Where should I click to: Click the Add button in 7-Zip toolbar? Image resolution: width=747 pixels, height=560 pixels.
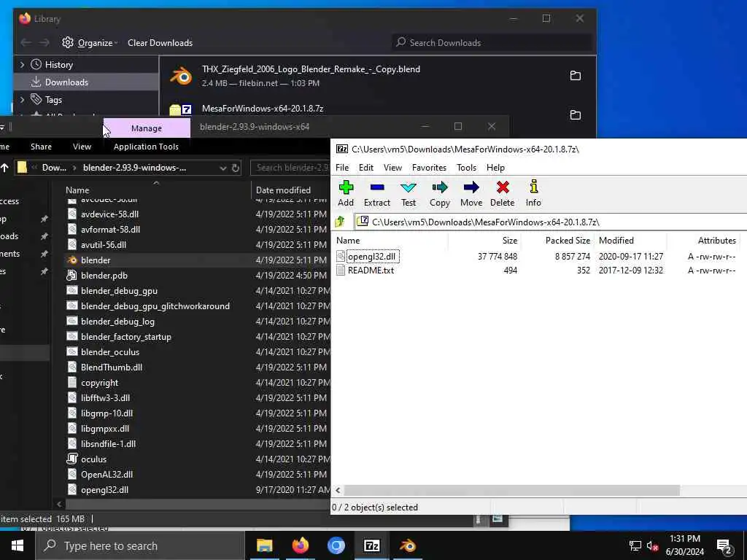346,193
